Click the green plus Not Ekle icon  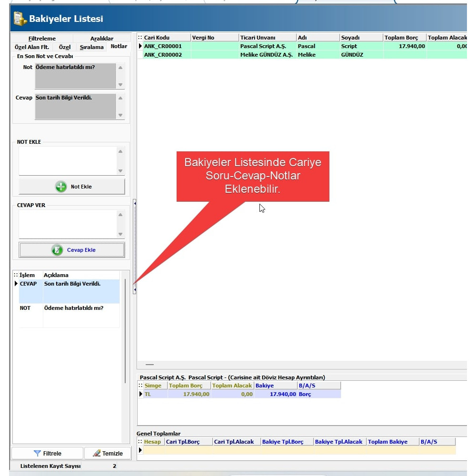(61, 187)
